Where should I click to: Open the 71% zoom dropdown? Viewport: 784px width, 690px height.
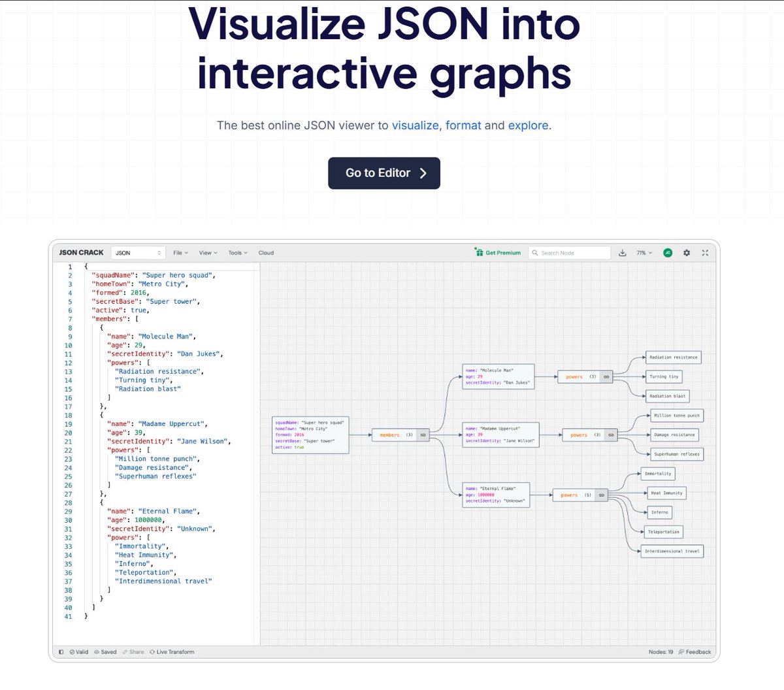(x=644, y=253)
